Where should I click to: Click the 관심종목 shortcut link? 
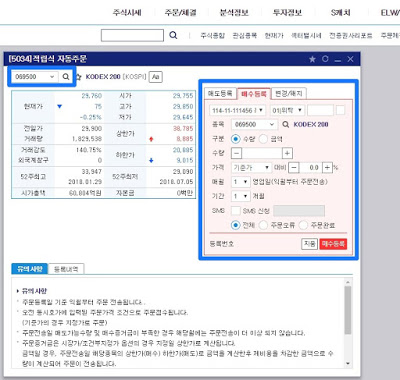click(x=245, y=35)
